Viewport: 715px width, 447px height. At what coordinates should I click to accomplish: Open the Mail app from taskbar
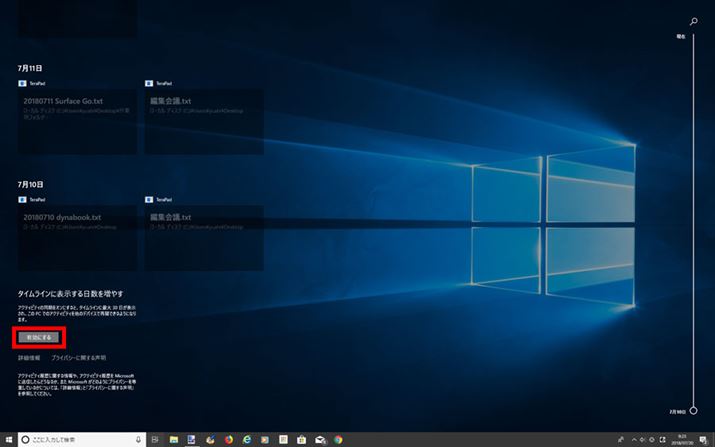point(319,439)
